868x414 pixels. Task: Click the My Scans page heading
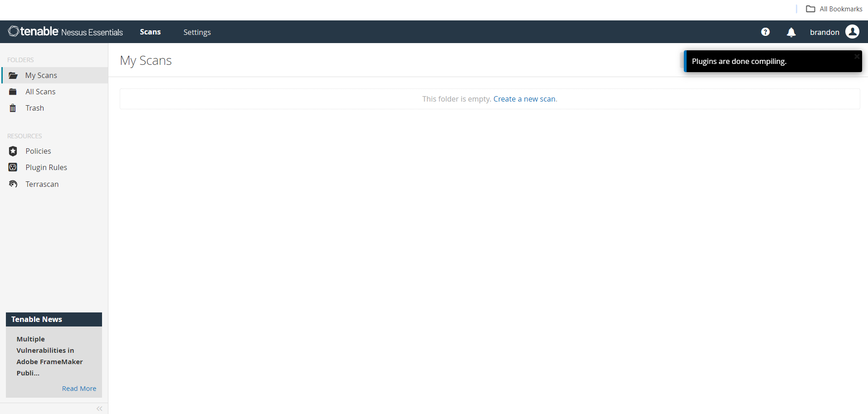pyautogui.click(x=146, y=60)
